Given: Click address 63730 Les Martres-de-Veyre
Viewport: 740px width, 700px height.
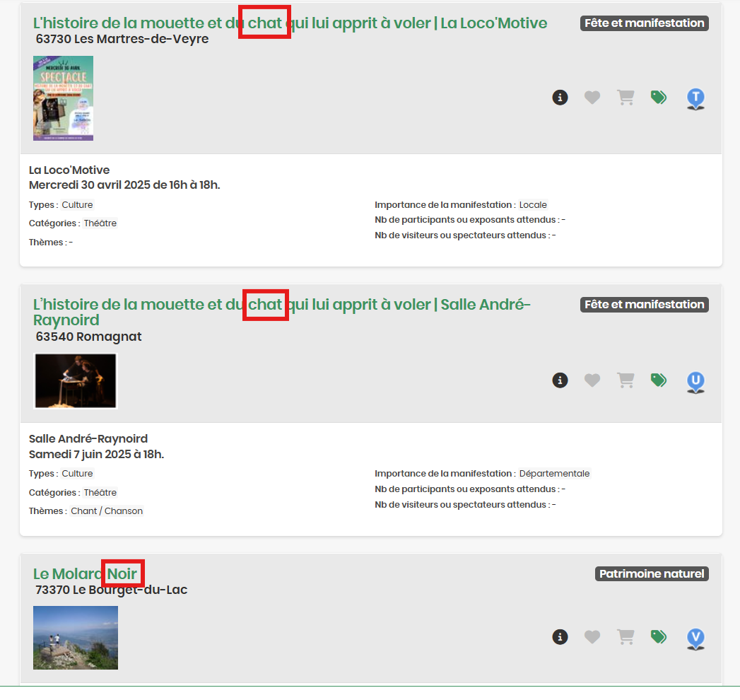Looking at the screenshot, I should coord(122,39).
